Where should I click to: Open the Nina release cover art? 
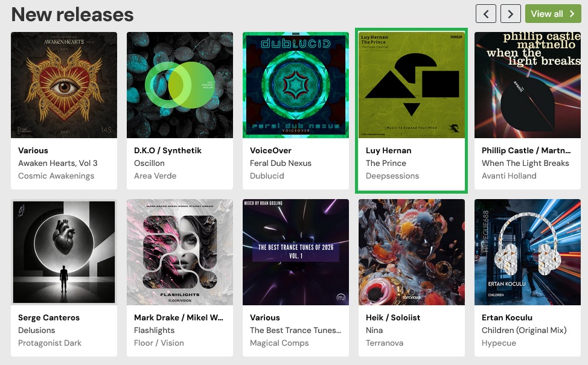point(412,252)
